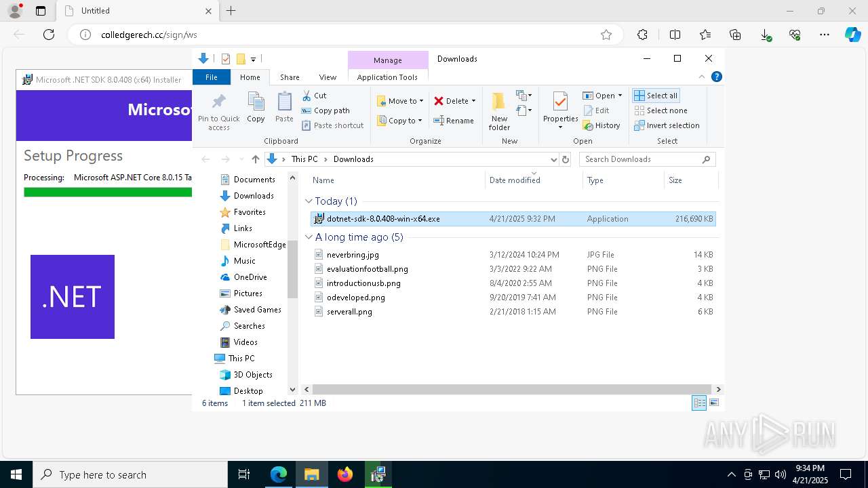Open the New item dropdown icon
868x488 pixels.
(x=524, y=96)
